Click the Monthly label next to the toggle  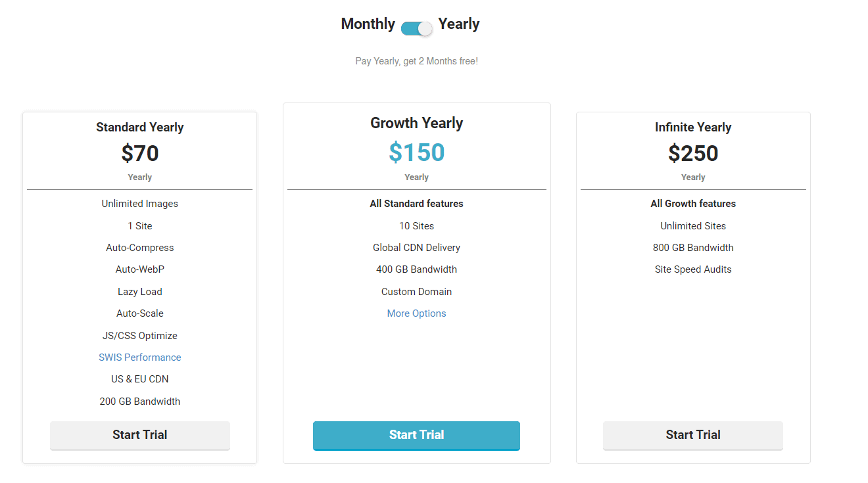[367, 24]
